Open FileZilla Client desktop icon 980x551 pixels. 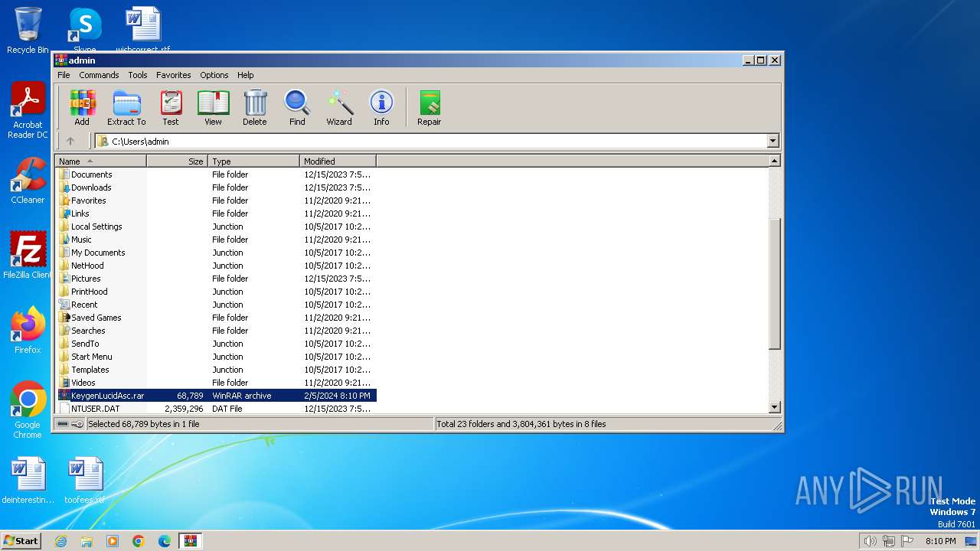[x=28, y=256]
